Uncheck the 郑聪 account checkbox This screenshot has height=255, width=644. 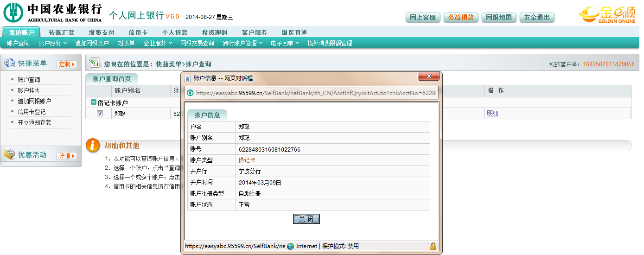[x=100, y=114]
